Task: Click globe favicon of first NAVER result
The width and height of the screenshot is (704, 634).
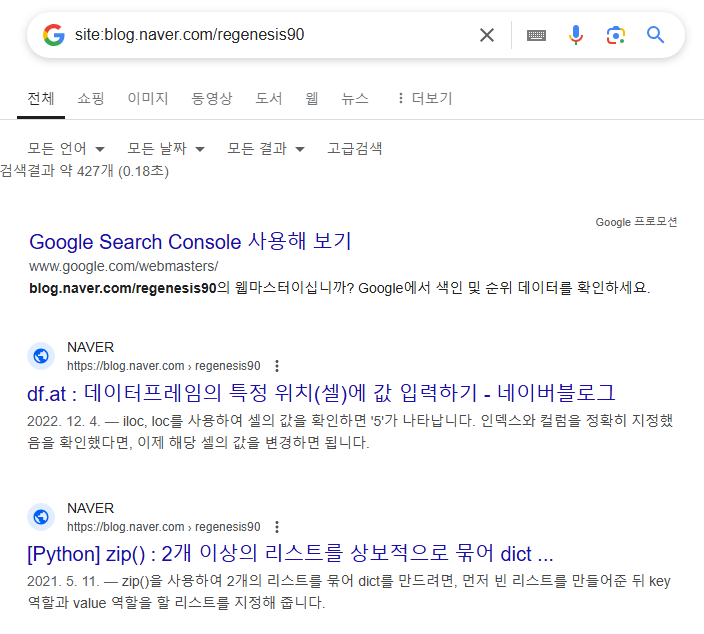Action: click(41, 356)
